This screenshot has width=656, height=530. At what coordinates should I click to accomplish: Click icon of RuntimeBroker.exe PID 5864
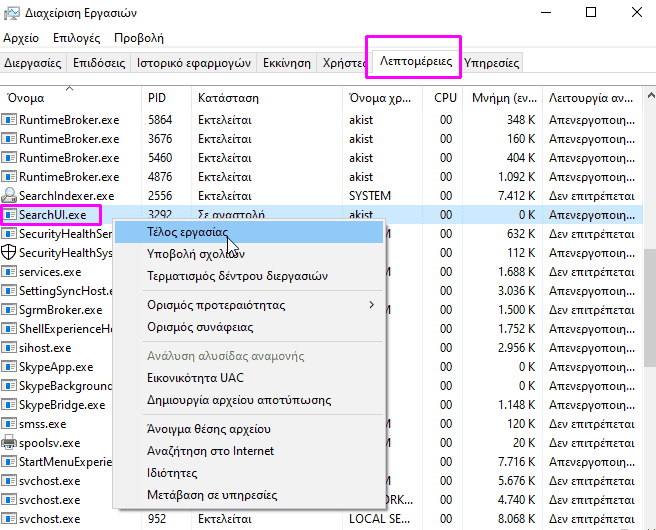click(x=9, y=120)
